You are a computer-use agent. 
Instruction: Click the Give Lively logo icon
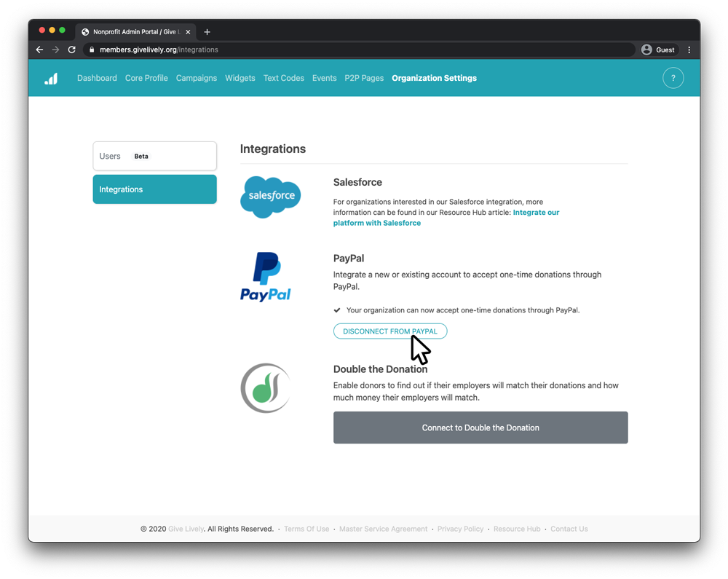(x=51, y=79)
